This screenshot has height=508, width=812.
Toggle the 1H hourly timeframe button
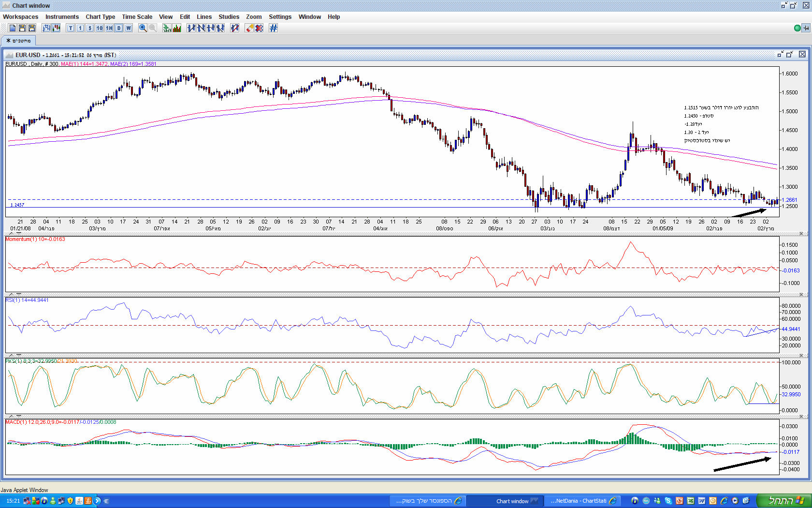[109, 28]
